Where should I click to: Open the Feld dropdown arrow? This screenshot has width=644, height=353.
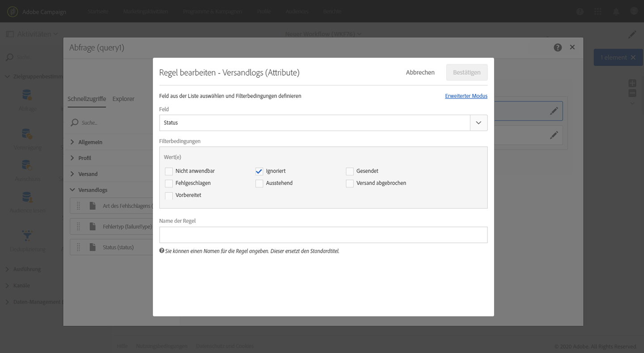(x=479, y=123)
